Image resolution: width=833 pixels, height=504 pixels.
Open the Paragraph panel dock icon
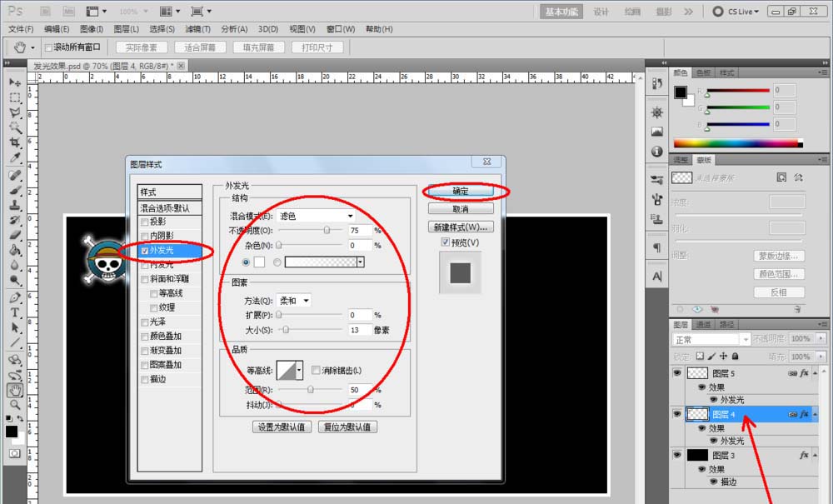pos(656,247)
